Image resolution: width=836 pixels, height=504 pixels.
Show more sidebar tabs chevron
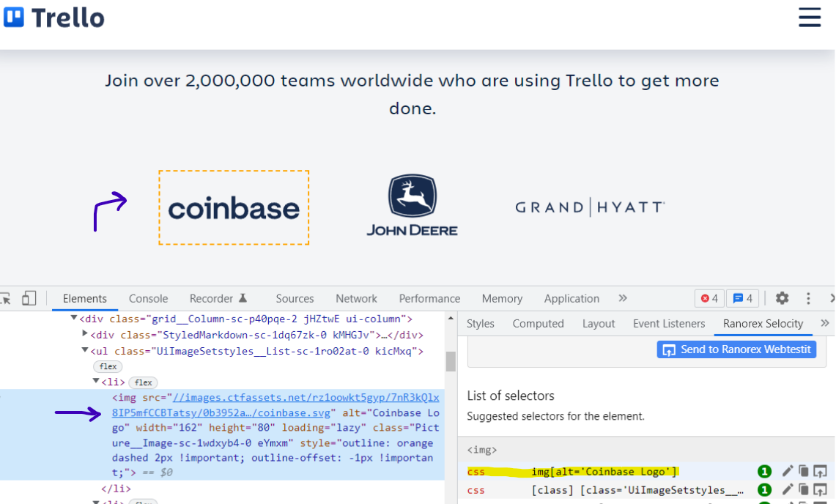824,323
